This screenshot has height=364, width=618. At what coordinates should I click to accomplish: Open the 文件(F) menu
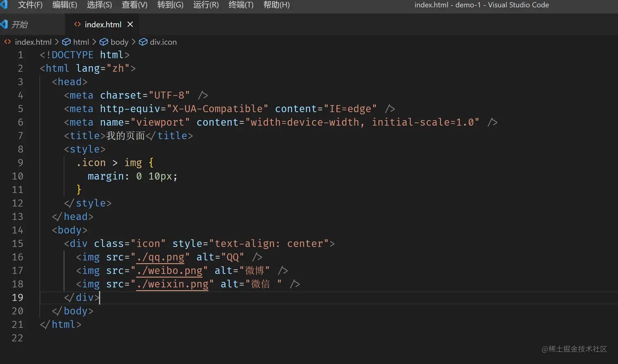(x=30, y=5)
